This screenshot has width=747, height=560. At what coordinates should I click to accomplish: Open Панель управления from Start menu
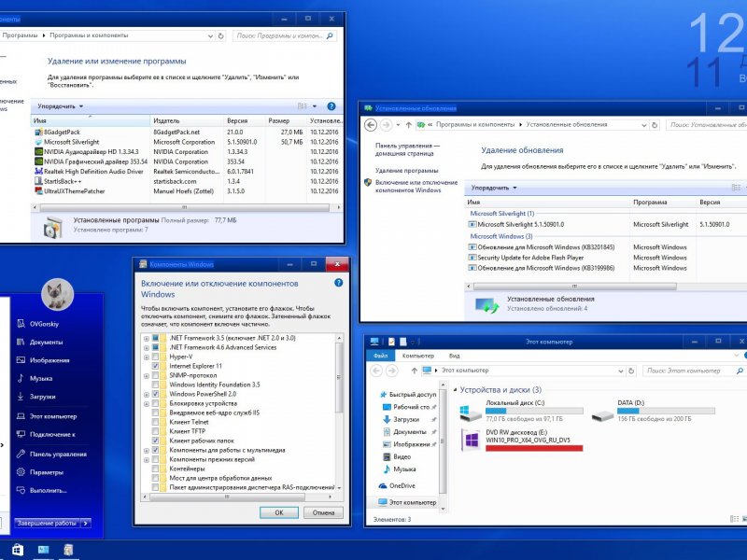point(52,455)
